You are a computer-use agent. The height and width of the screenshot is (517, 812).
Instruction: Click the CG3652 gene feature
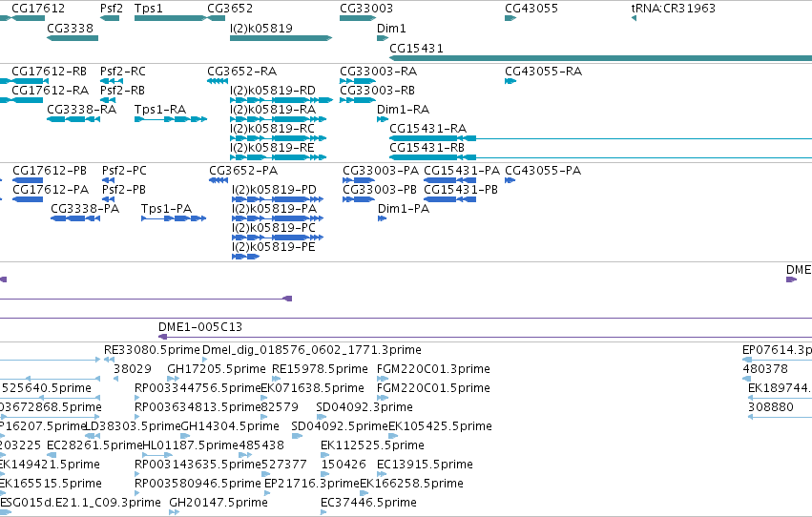(x=216, y=18)
